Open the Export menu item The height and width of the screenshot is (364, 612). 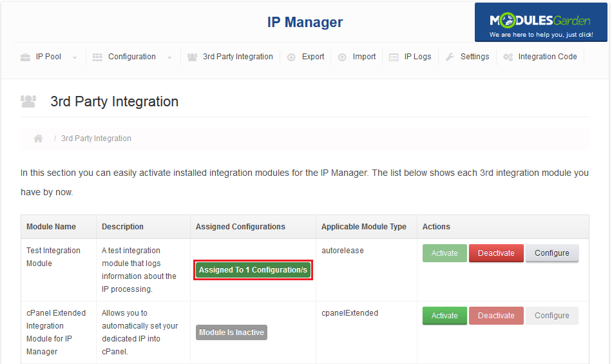(313, 57)
